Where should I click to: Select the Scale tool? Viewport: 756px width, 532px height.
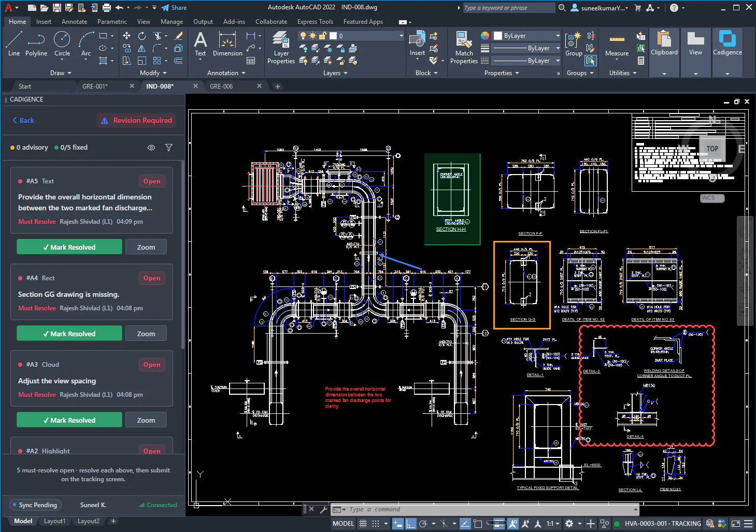[141, 61]
